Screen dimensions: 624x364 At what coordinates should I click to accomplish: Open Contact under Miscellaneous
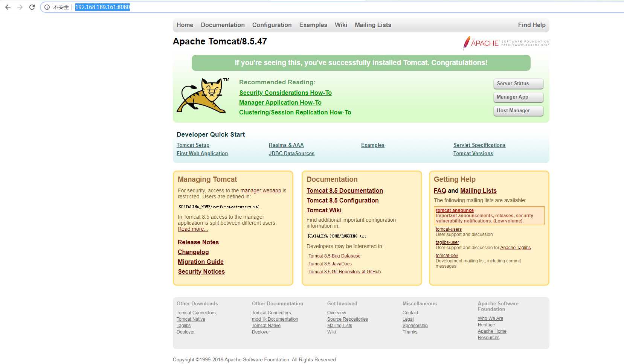coord(410,313)
